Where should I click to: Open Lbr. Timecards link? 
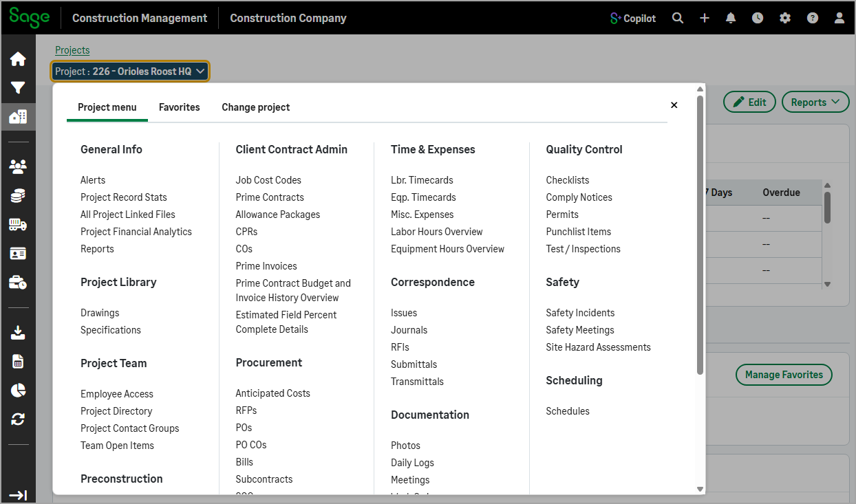coord(422,180)
